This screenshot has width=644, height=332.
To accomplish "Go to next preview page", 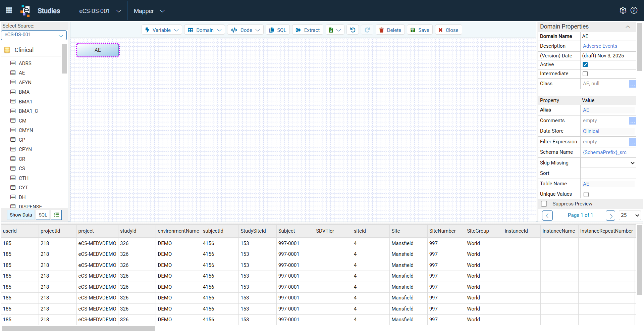I will tap(610, 216).
